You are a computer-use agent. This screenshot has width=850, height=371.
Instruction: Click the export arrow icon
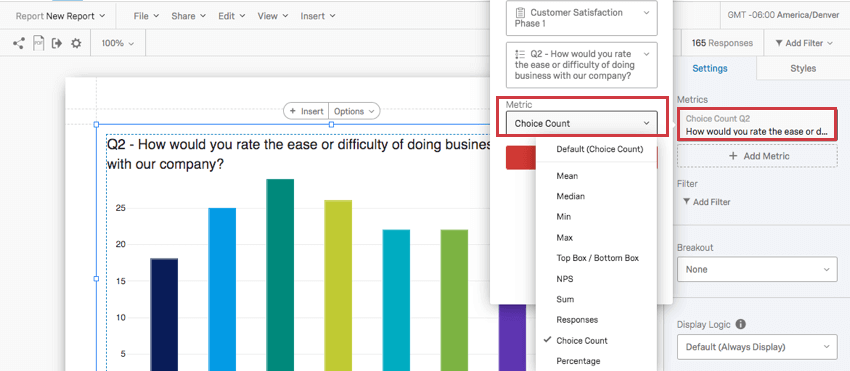(x=57, y=43)
